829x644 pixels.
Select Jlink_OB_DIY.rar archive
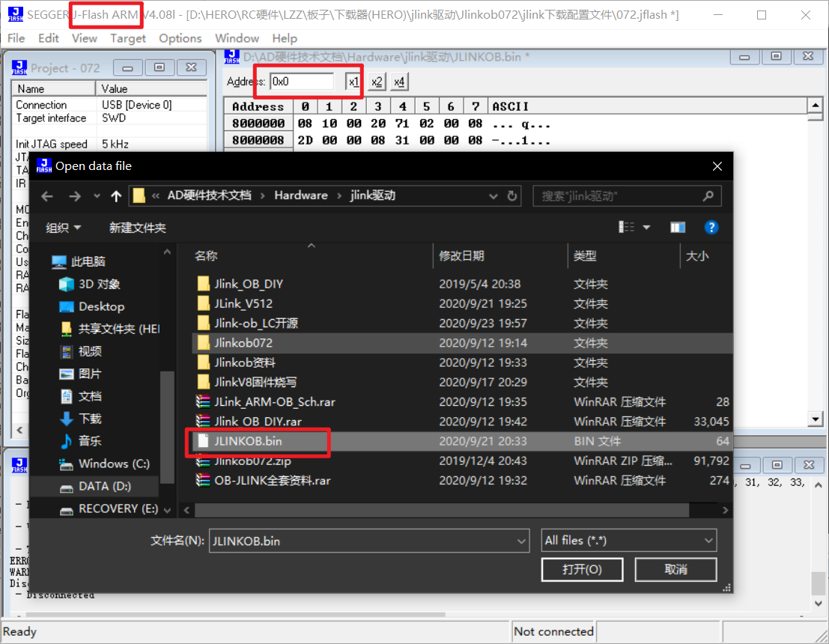coord(462,422)
